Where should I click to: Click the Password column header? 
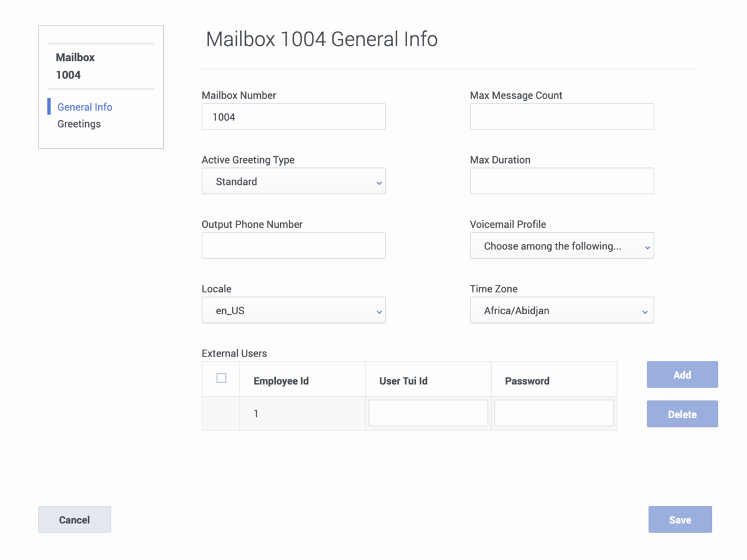(554, 380)
